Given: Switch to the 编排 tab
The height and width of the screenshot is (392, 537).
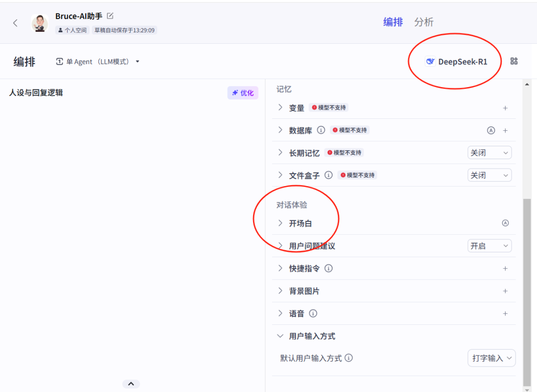Looking at the screenshot, I should tap(393, 22).
